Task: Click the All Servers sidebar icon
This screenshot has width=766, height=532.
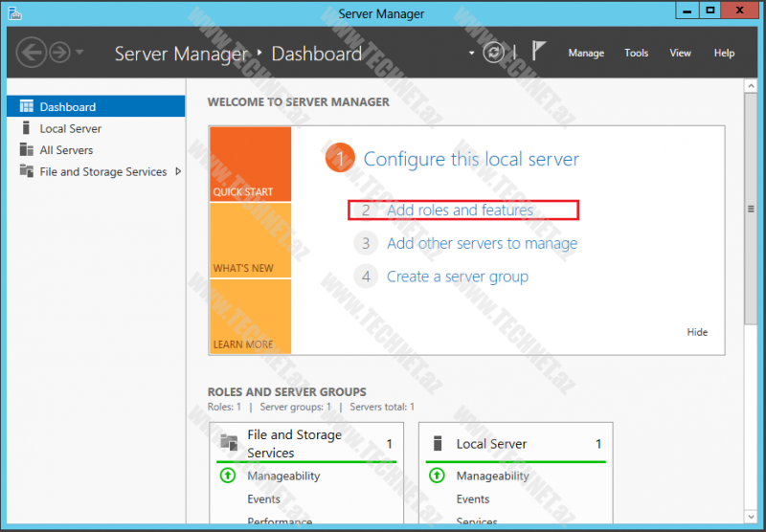Action: (x=26, y=150)
